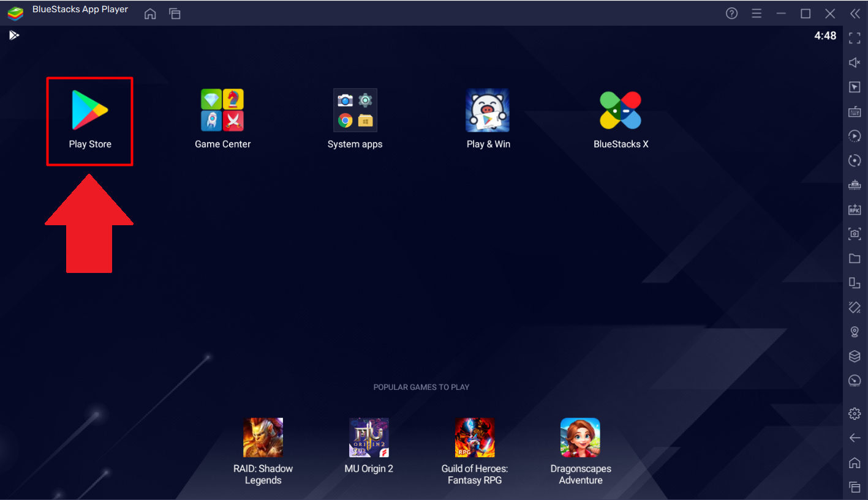Click the Install APK icon

click(855, 209)
